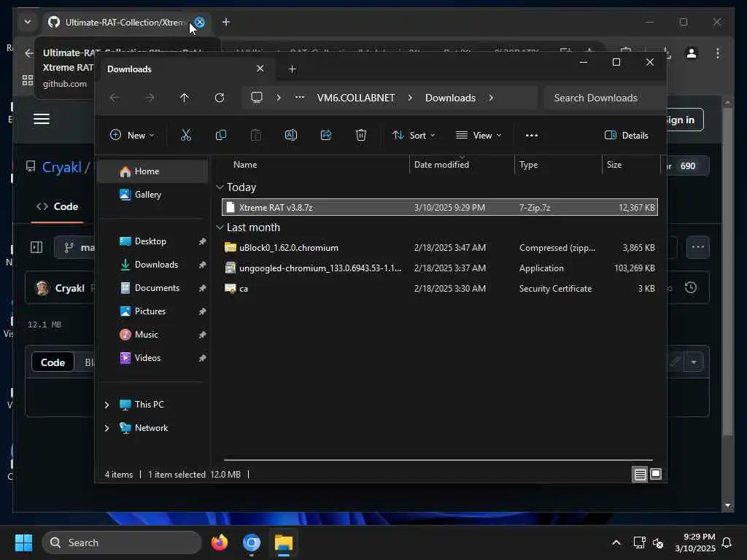Click Cryakl repository owner link
The height and width of the screenshot is (560, 747).
[62, 167]
